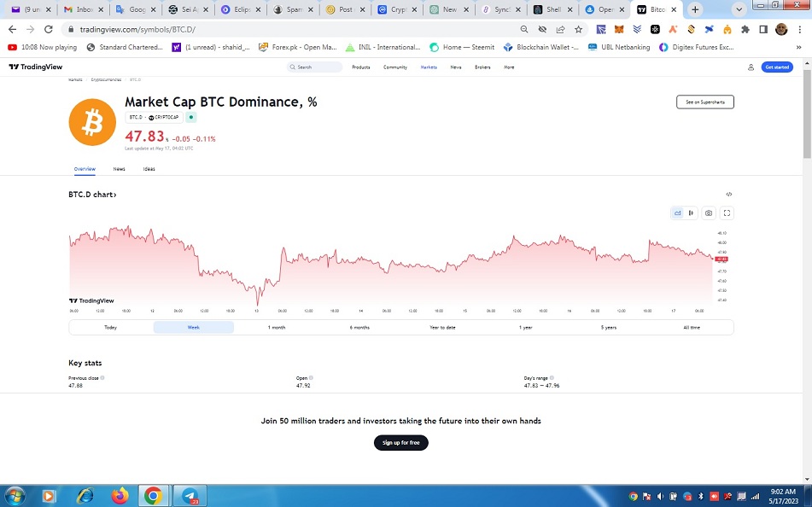Click the Chrome zoom magnifier icon in address bar
This screenshot has height=507, width=812.
pos(524,30)
